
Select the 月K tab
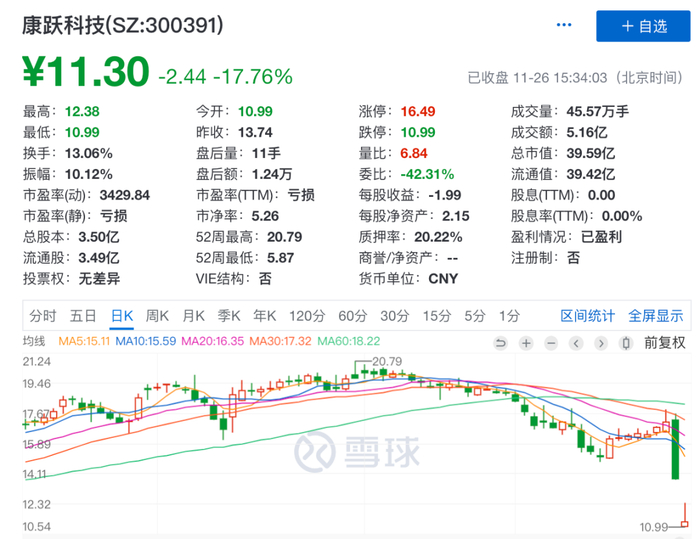pyautogui.click(x=193, y=316)
